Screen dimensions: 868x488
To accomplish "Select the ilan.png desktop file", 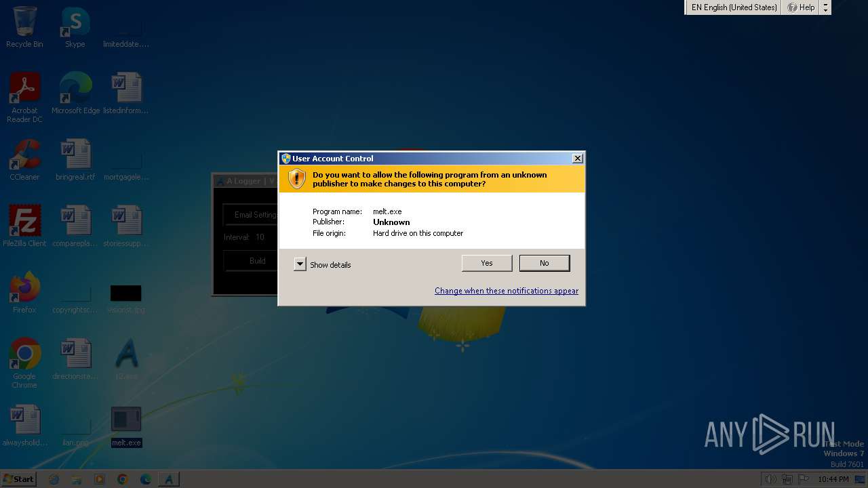I will [x=75, y=432].
